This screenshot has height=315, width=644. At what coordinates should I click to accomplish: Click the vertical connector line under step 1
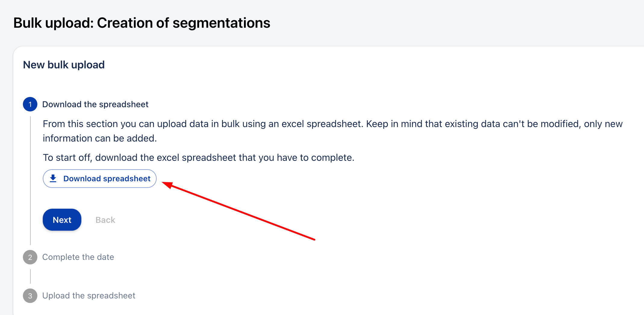tap(30, 181)
